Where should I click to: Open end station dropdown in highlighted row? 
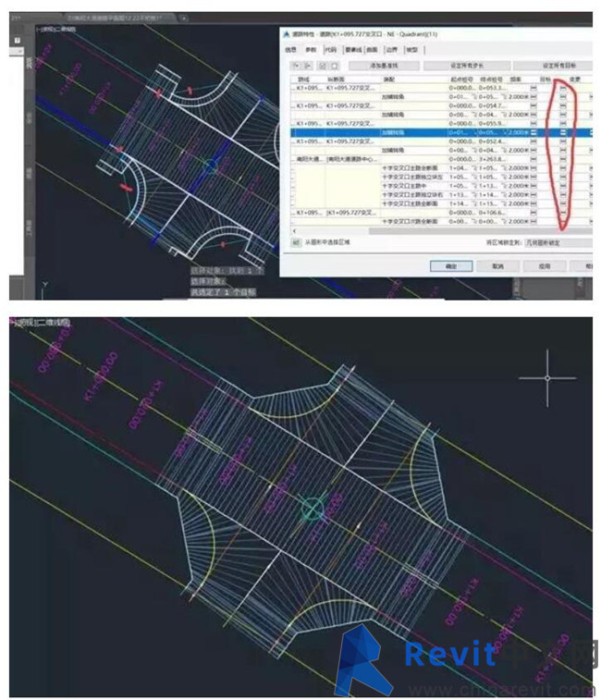click(504, 132)
